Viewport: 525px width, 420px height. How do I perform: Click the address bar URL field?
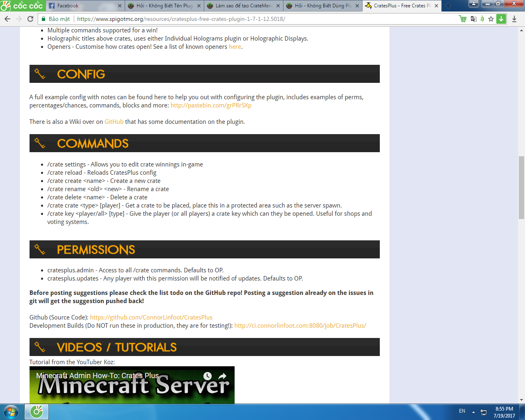[x=262, y=19]
